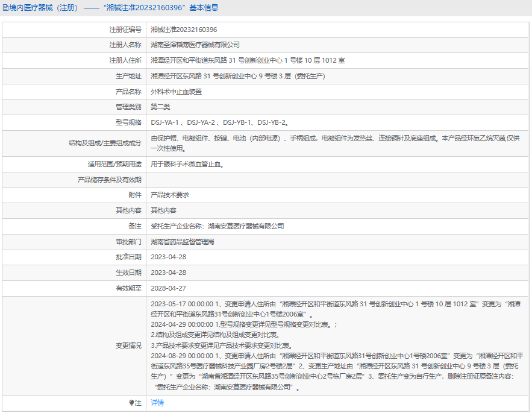Click the model specification DSJ-YA-1 text
The image size is (532, 413).
point(164,122)
